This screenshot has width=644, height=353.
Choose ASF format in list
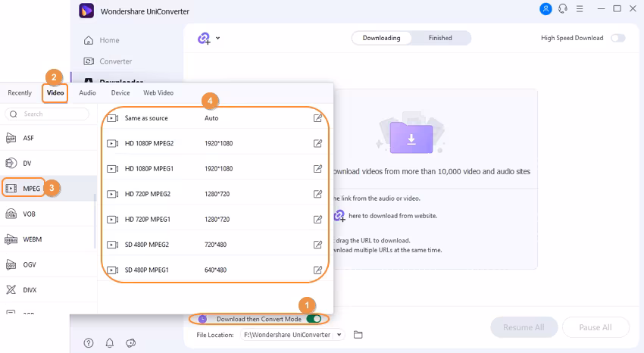[48, 138]
